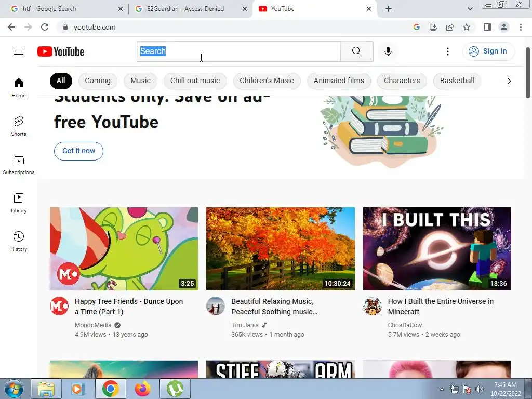The height and width of the screenshot is (399, 532).
Task: Go to Home in sidebar
Action: tap(19, 87)
